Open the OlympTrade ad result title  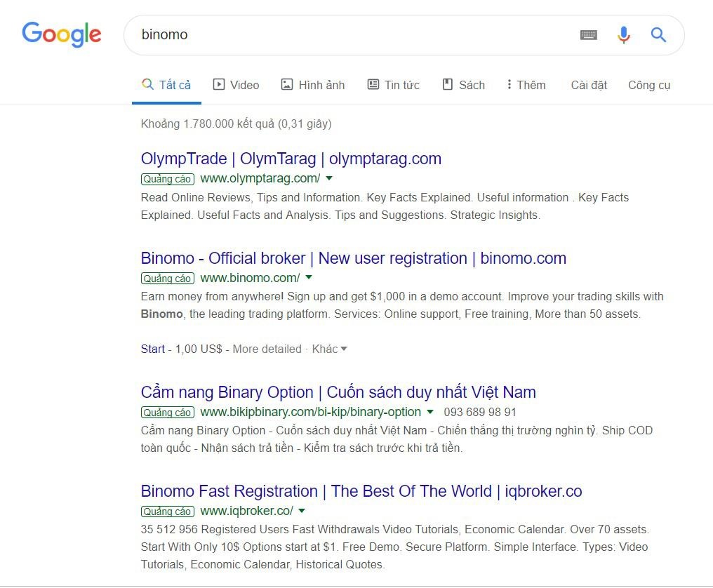click(x=291, y=159)
